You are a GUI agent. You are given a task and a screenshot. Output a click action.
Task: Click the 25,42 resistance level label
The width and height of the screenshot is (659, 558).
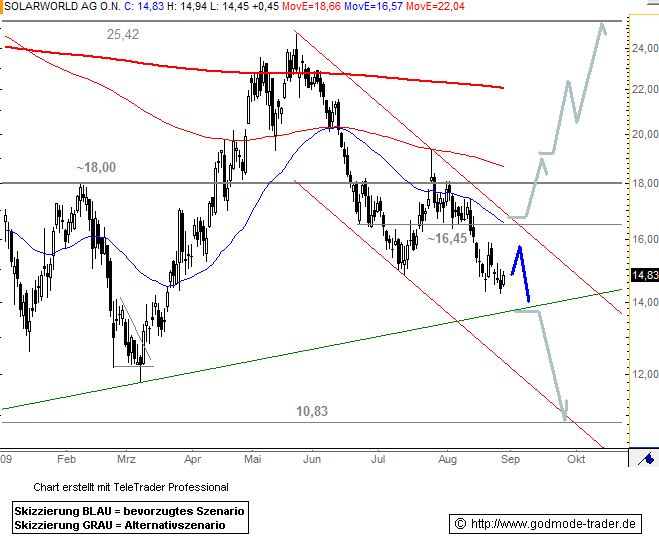(123, 34)
